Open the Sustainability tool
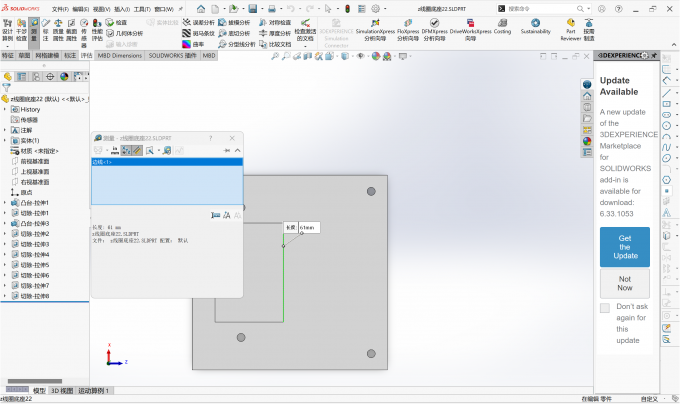This screenshot has width=680, height=404. click(x=536, y=27)
